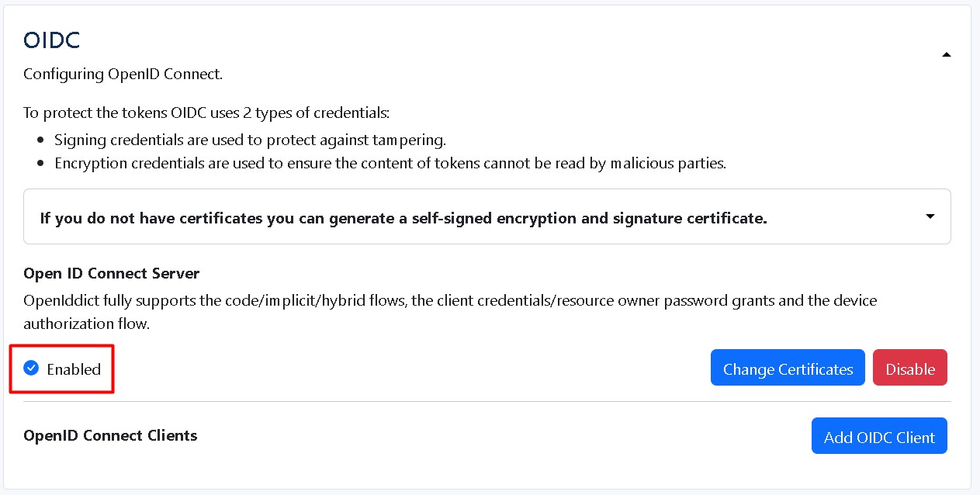Click the bullet dot before Encryption credentials
This screenshot has width=980, height=495.
pos(42,164)
